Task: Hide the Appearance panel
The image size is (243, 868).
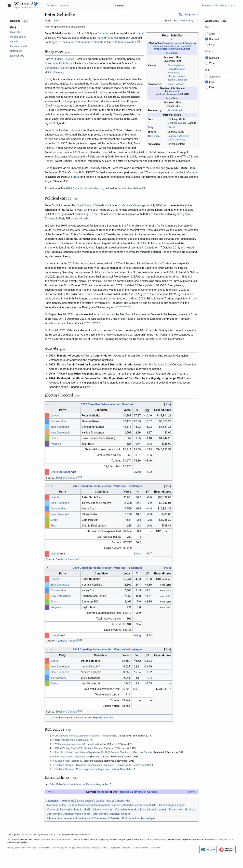Action: pos(224,21)
